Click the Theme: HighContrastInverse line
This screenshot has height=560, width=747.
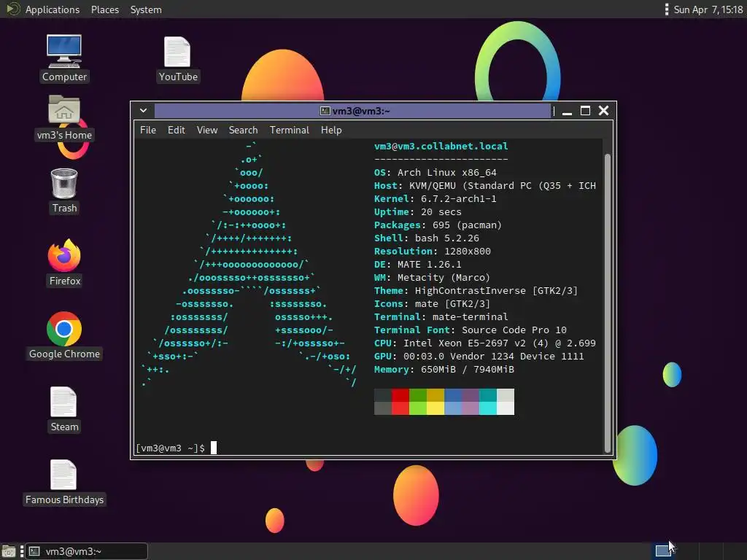(476, 290)
